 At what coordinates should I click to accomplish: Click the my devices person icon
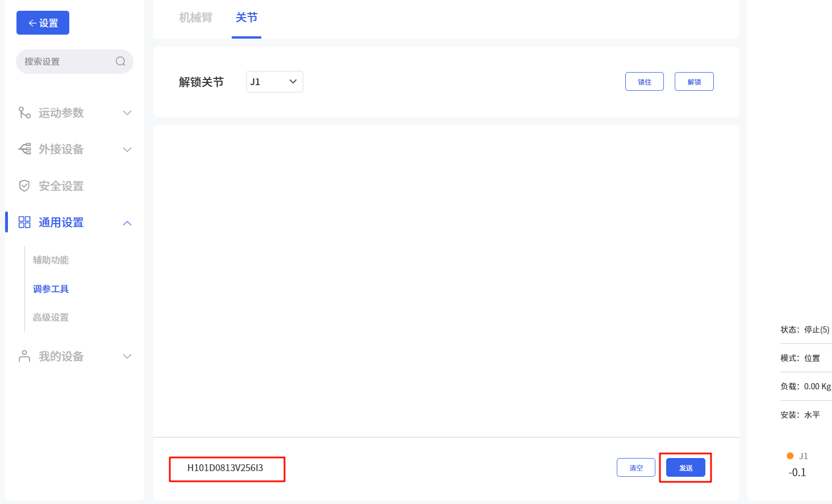(x=24, y=356)
